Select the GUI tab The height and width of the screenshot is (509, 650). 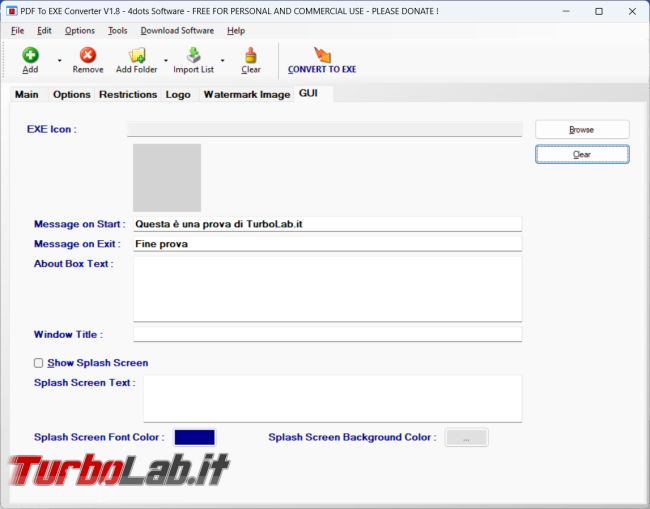point(313,94)
